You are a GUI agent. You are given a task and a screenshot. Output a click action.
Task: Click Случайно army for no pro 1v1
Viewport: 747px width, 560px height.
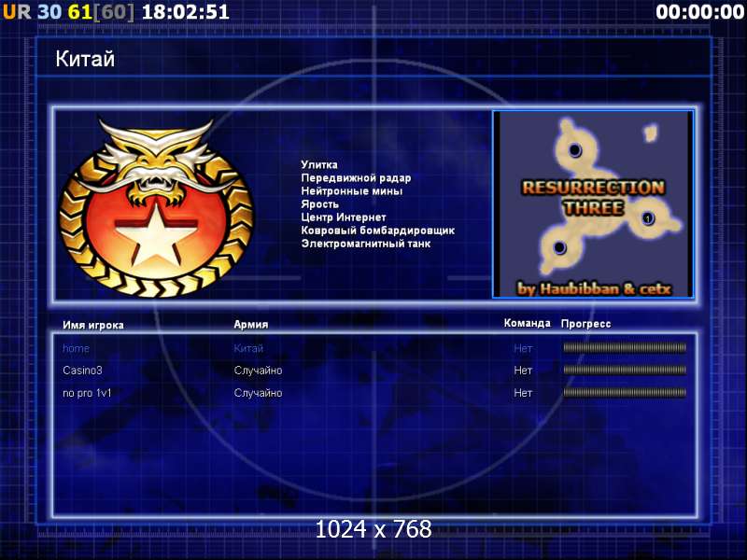[x=258, y=393]
